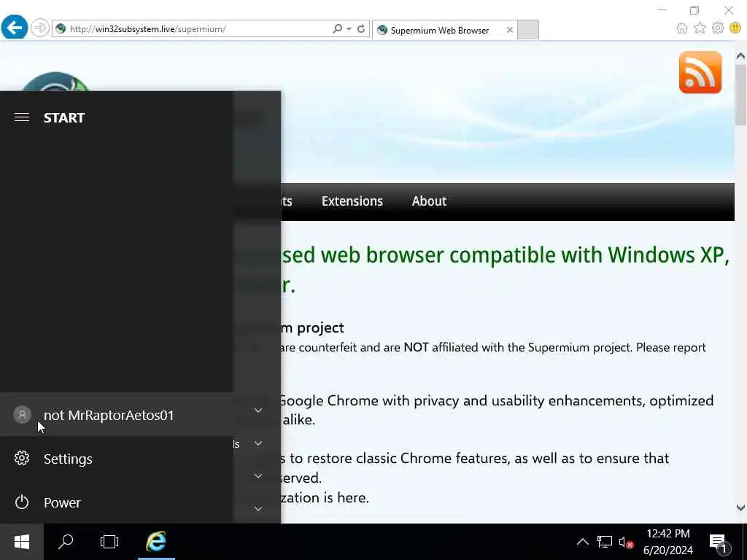Image resolution: width=747 pixels, height=560 pixels.
Task: Click the vertical scrollbar thumb
Action: pos(741,95)
